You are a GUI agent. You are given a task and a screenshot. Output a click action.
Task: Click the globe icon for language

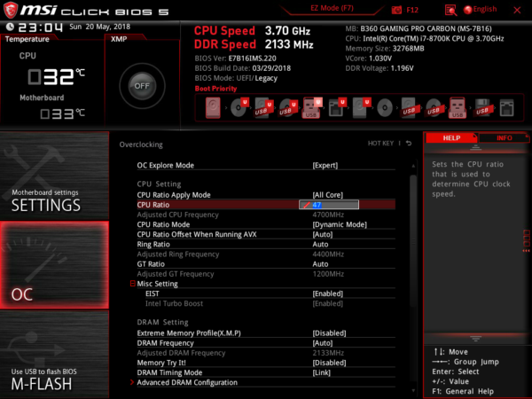pos(467,10)
